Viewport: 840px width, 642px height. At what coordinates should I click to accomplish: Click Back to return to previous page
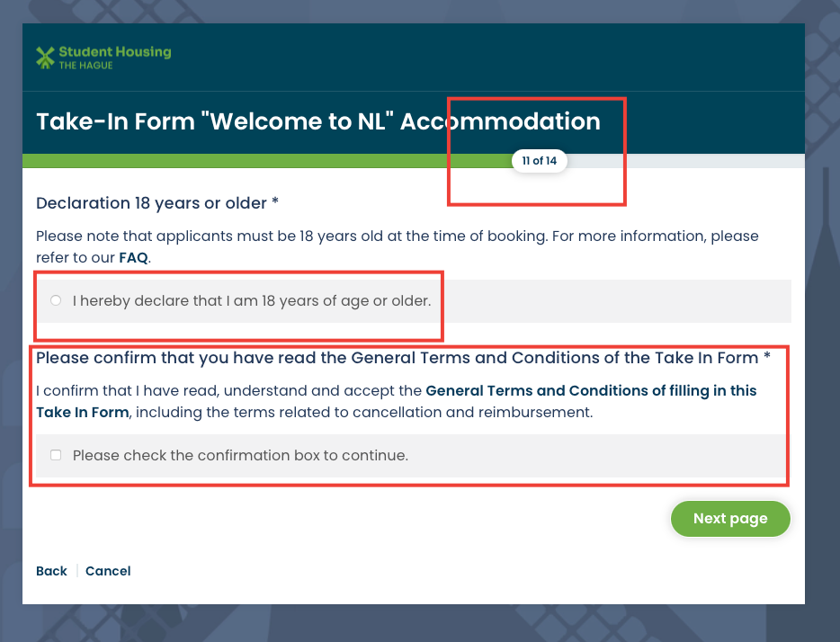pyautogui.click(x=51, y=571)
